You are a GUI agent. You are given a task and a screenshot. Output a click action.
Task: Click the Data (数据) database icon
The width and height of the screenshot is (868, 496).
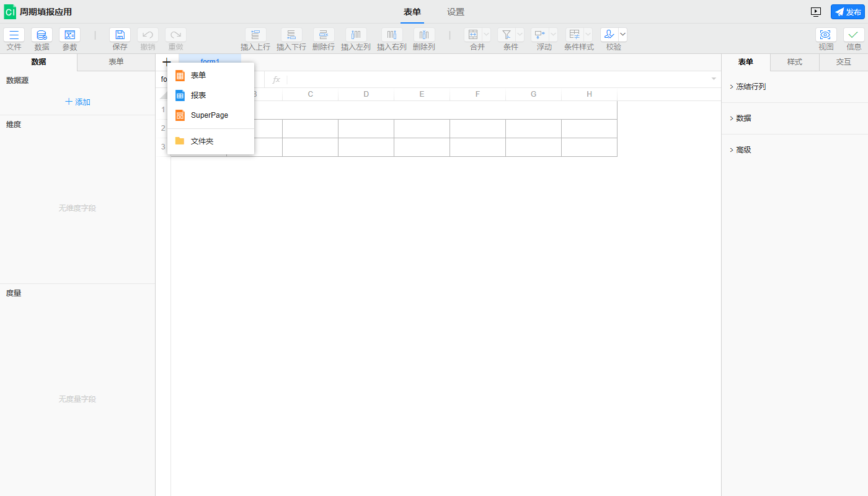tap(42, 35)
